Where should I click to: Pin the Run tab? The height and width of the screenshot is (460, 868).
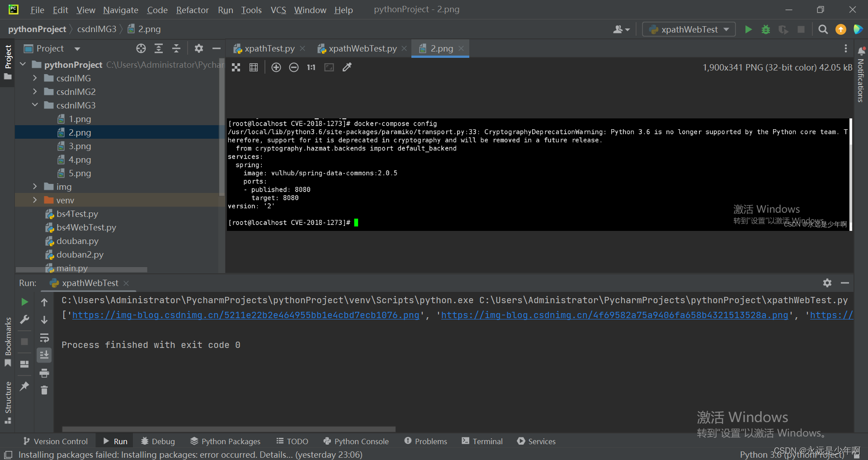click(24, 386)
